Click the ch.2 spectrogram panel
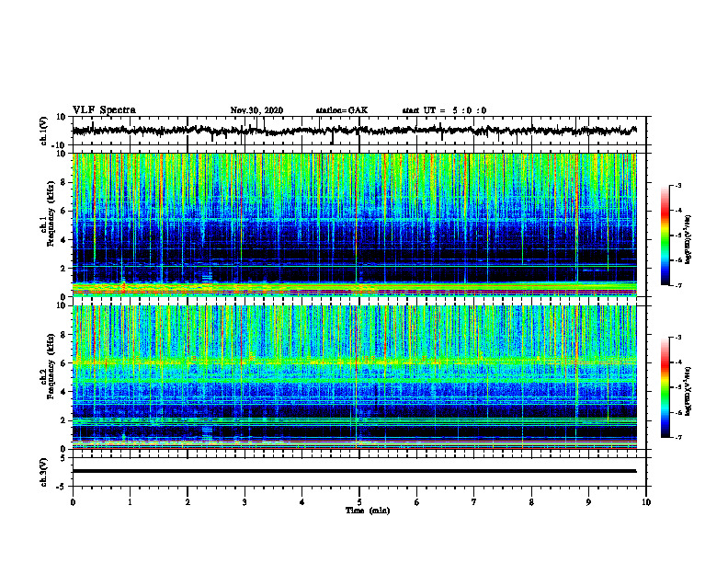 click(x=354, y=377)
